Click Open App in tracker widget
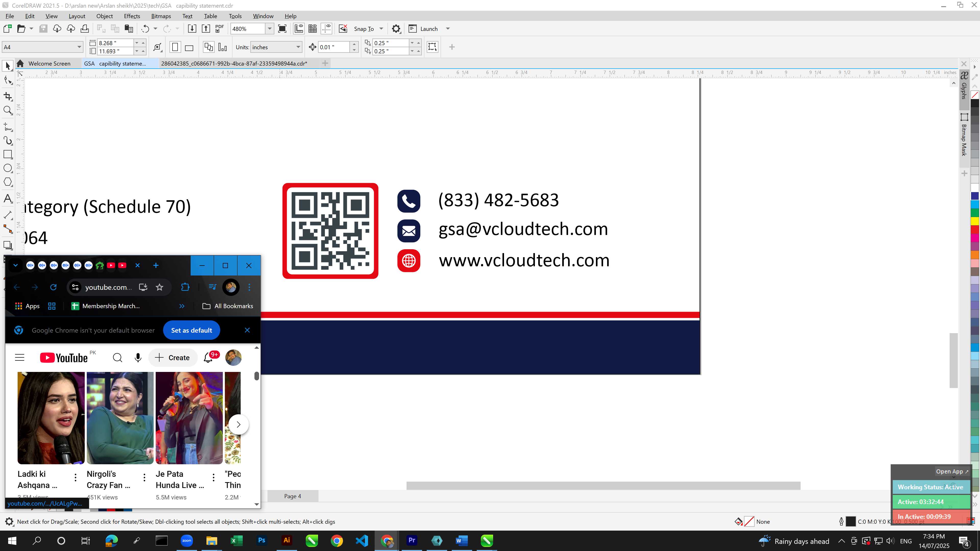 [x=952, y=471]
